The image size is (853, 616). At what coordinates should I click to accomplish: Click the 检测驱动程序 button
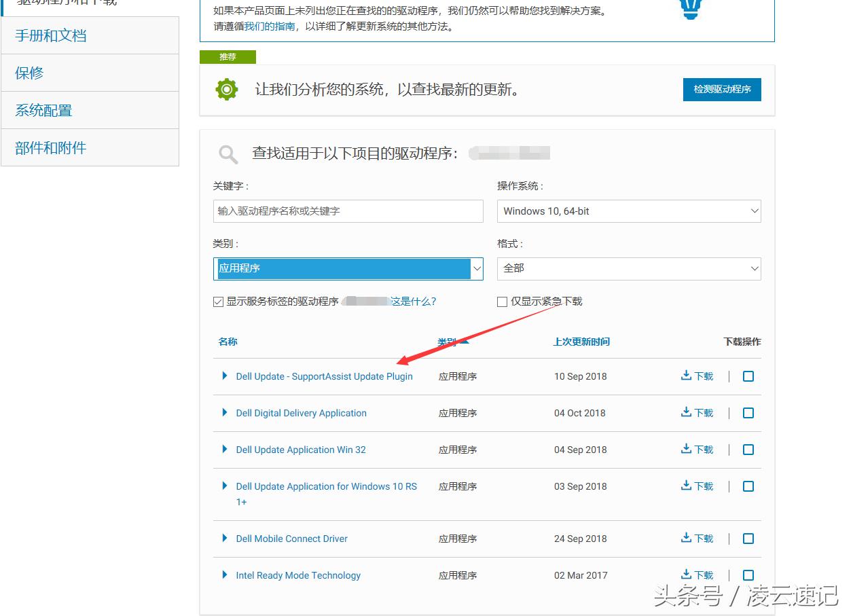coord(722,89)
